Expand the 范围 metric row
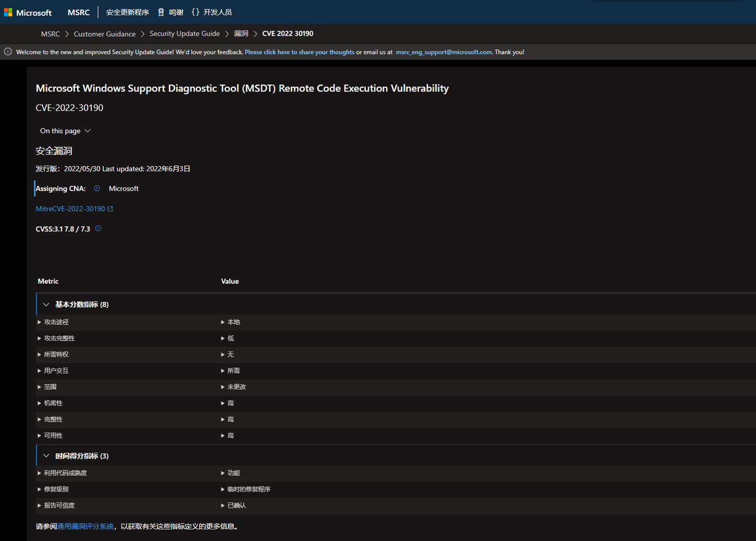Screen dimensions: 756x541 pyautogui.click(x=47, y=387)
